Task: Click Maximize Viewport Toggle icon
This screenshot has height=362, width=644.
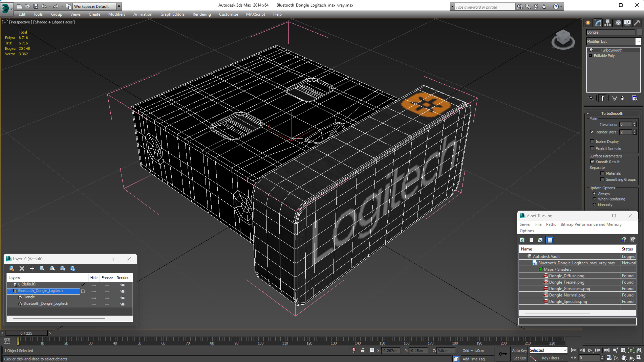Action: point(639,358)
